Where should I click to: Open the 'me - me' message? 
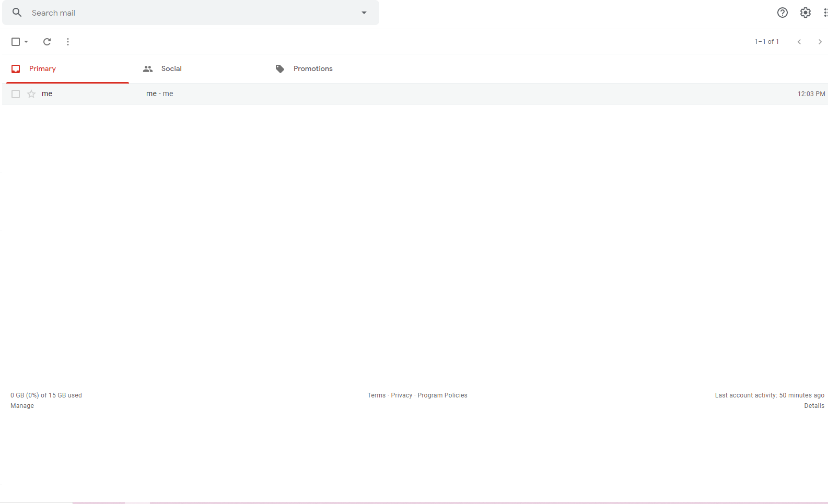(x=415, y=94)
